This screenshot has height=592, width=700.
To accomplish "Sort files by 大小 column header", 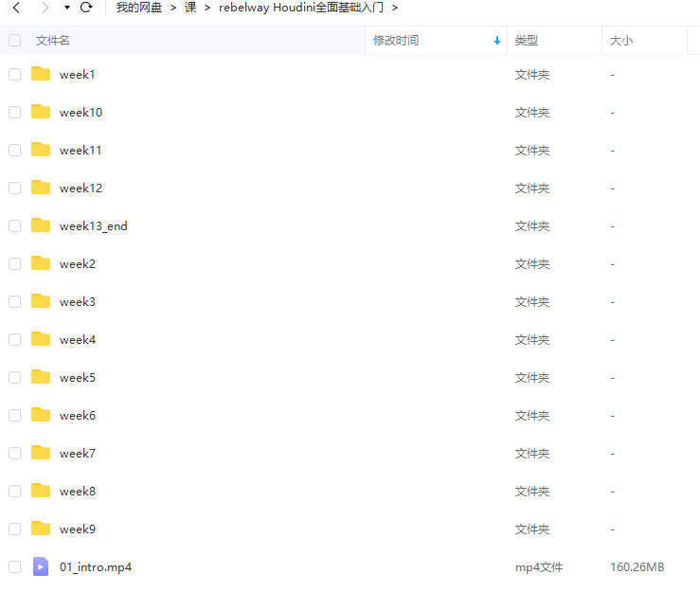I will [621, 41].
